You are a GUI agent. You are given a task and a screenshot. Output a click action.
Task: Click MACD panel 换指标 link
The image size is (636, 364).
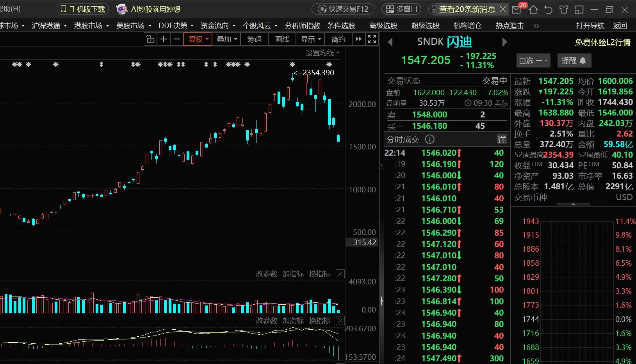[x=319, y=321]
